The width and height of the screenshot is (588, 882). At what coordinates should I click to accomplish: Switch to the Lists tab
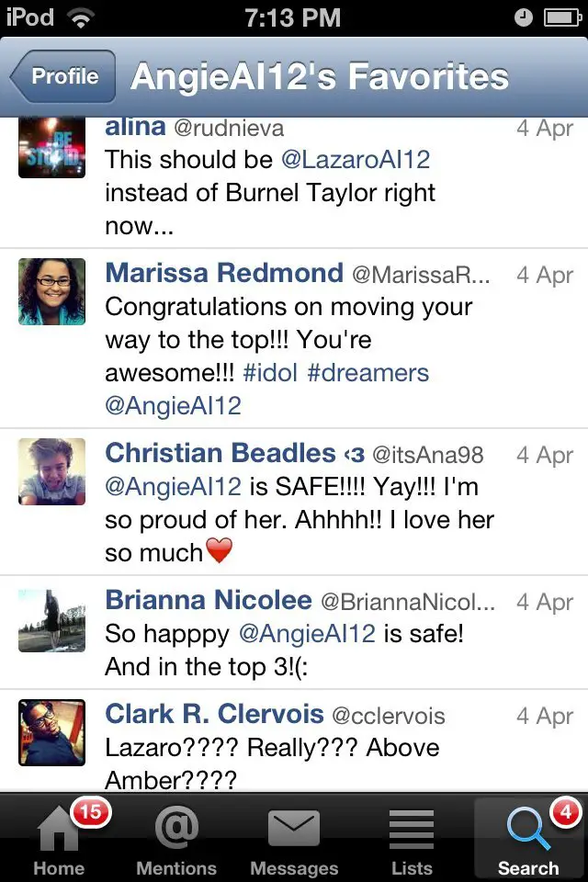click(x=412, y=836)
